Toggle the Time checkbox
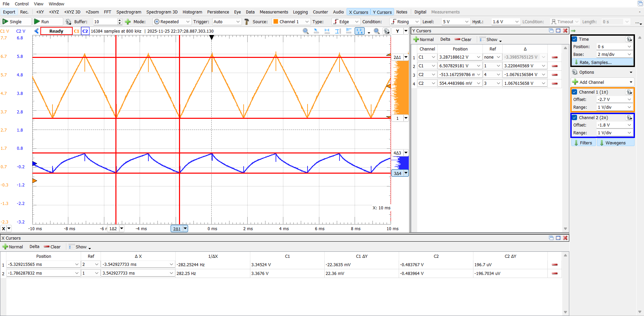Viewport: 644px width, 316px height. coord(575,39)
